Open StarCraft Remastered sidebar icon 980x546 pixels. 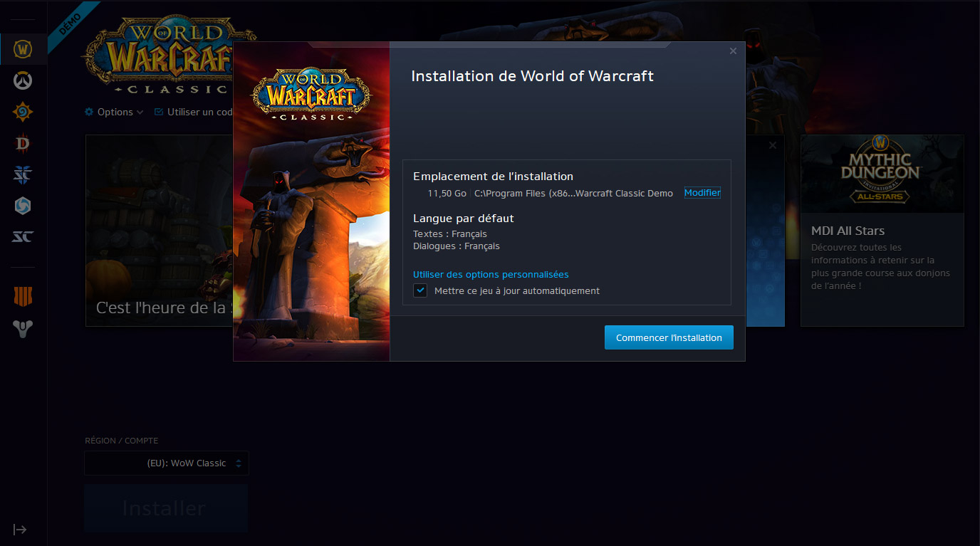tap(24, 237)
